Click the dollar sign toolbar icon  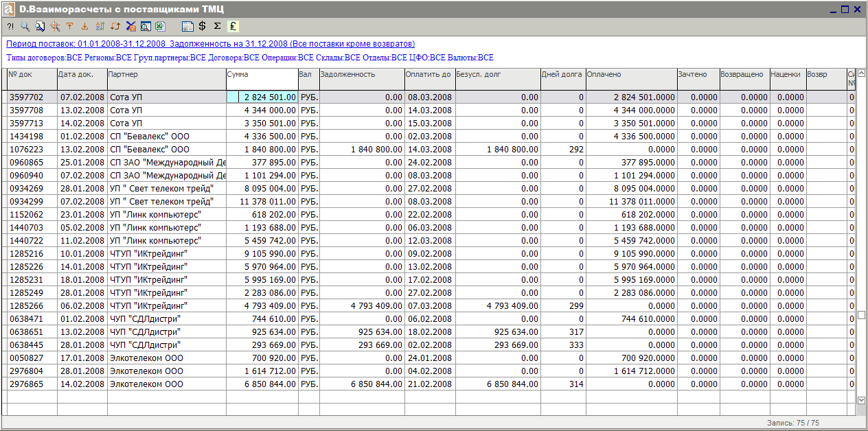click(202, 26)
